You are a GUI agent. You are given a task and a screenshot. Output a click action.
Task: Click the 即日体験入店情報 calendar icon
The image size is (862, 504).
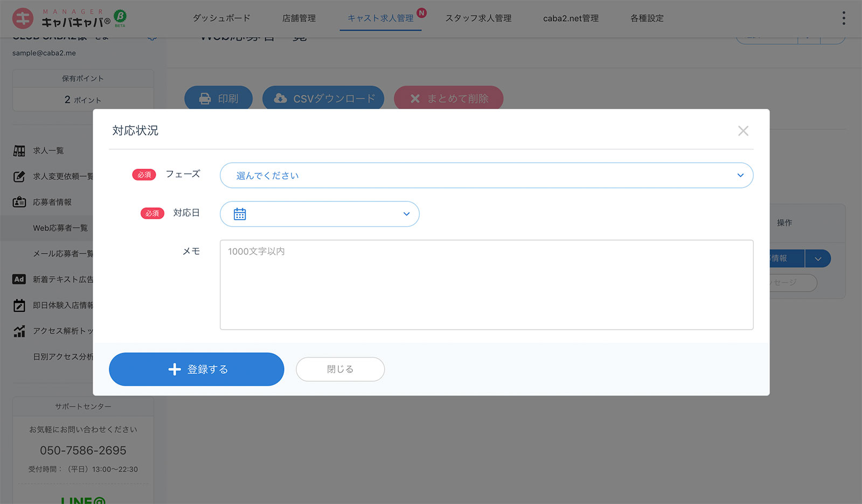click(19, 305)
